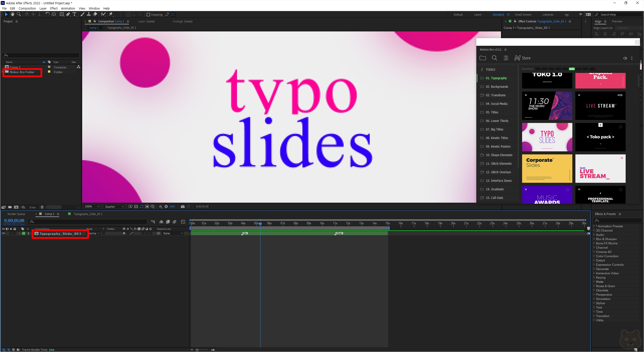This screenshot has width=644, height=352.
Task: Open the layer blending Mode dropdown
Action: [x=94, y=233]
